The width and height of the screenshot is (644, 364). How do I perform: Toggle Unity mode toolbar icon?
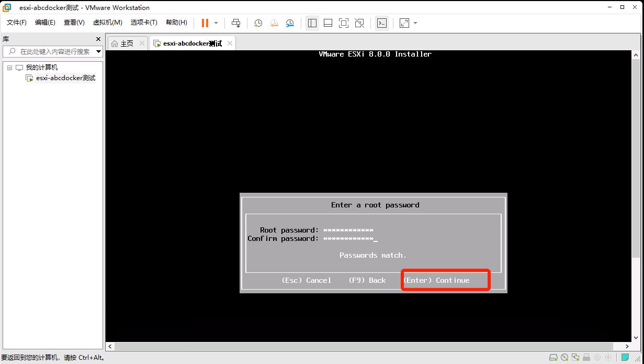click(x=359, y=23)
